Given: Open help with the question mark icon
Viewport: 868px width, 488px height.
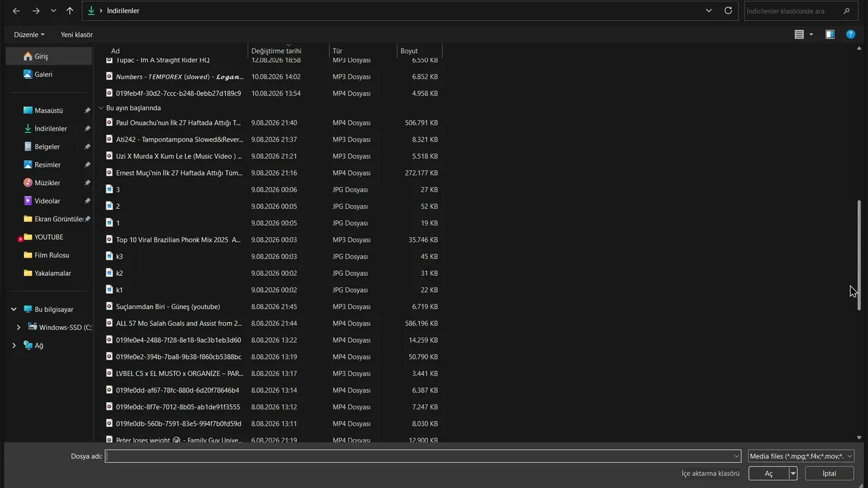Looking at the screenshot, I should tap(850, 35).
